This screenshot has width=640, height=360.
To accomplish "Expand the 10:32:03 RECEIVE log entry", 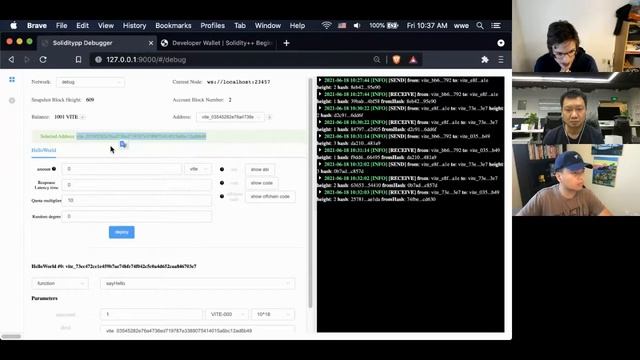I will 320,192.
